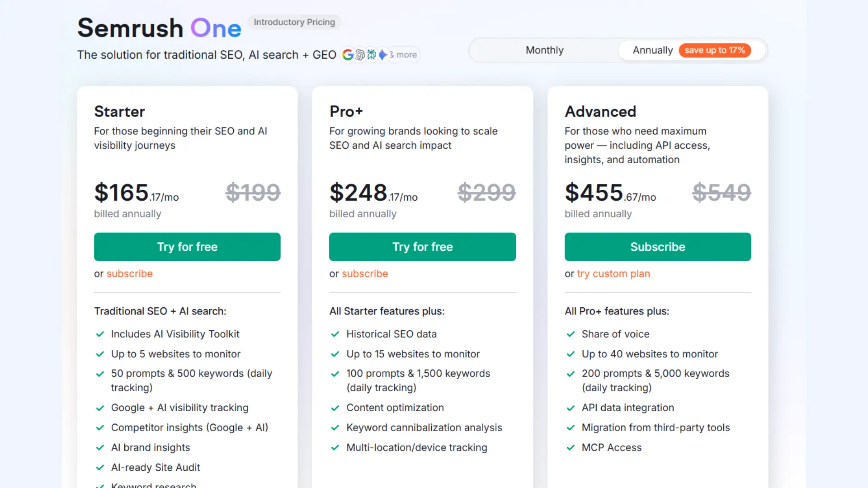Click the checkmark beside MCP Access

571,448
